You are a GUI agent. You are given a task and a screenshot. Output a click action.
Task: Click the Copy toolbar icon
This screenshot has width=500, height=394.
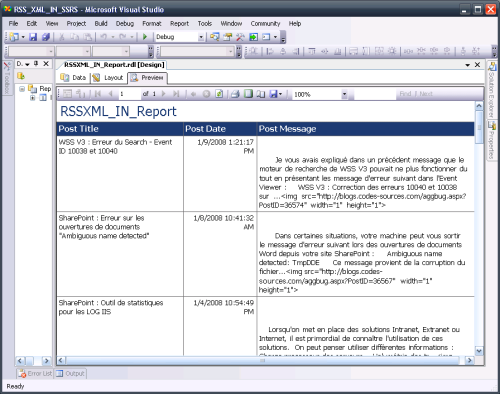click(75, 37)
